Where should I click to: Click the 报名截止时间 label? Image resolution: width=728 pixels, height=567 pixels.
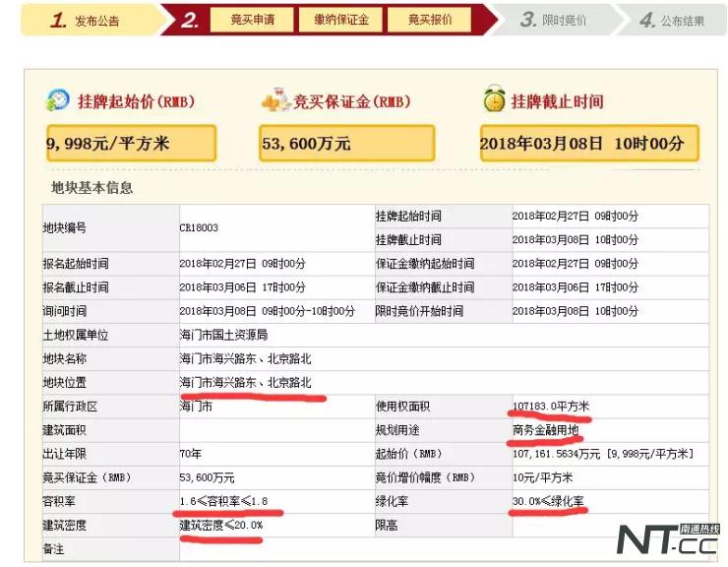click(x=76, y=287)
